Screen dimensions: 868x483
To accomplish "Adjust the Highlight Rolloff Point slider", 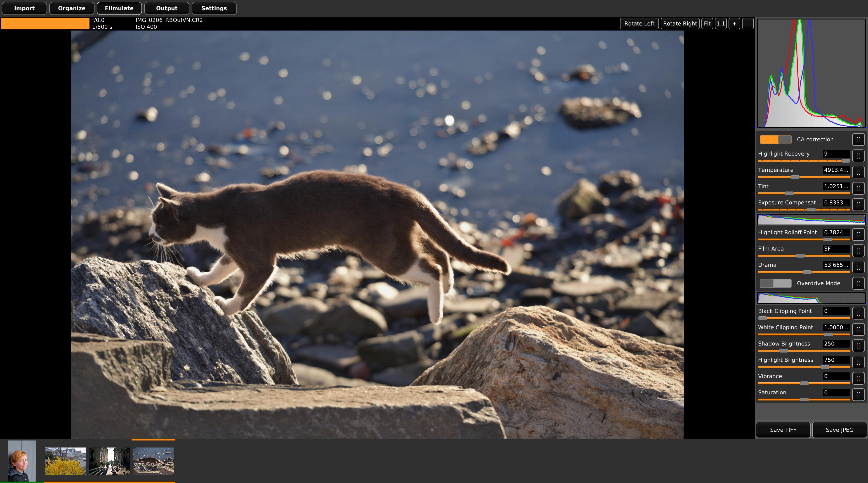I will (804, 239).
